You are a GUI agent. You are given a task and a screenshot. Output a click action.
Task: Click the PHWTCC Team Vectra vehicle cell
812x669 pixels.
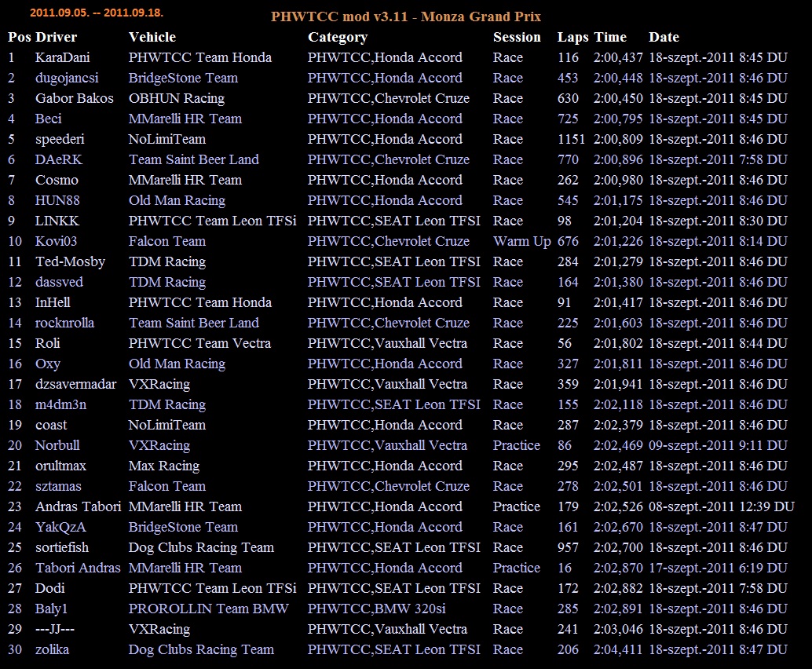199,343
